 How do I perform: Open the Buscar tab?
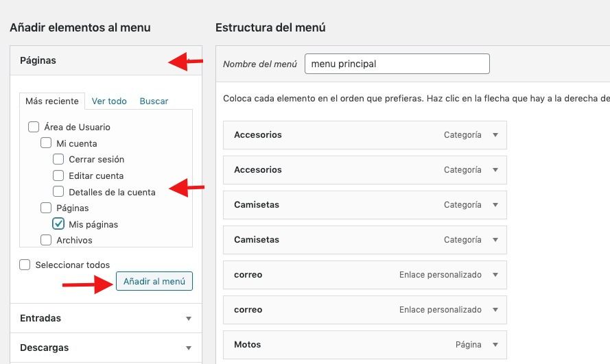pos(154,101)
